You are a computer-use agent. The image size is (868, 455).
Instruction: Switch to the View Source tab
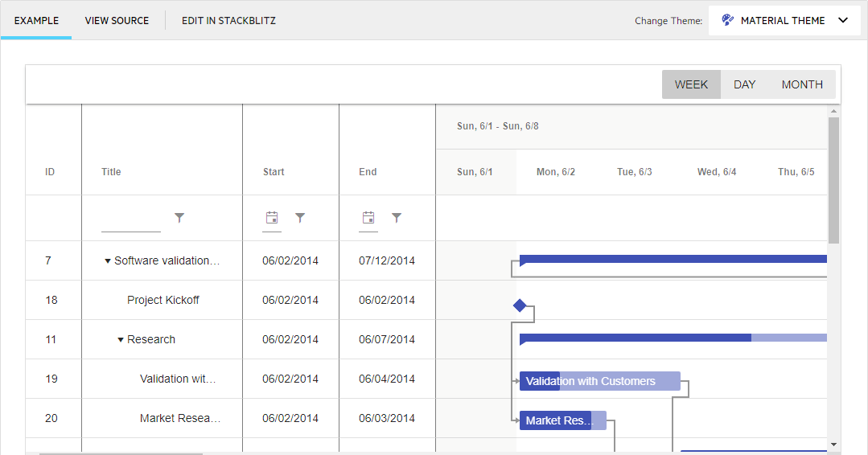tap(117, 21)
